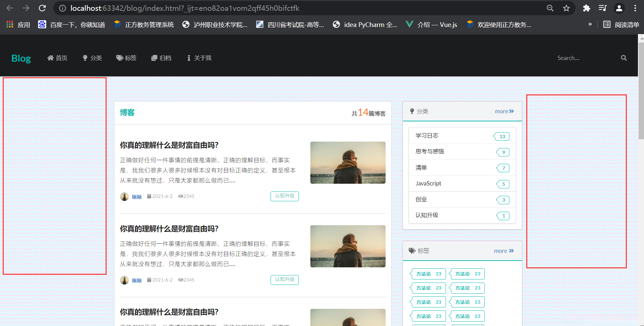Click the browser address bar URL
The image size is (644, 326).
(x=185, y=8)
